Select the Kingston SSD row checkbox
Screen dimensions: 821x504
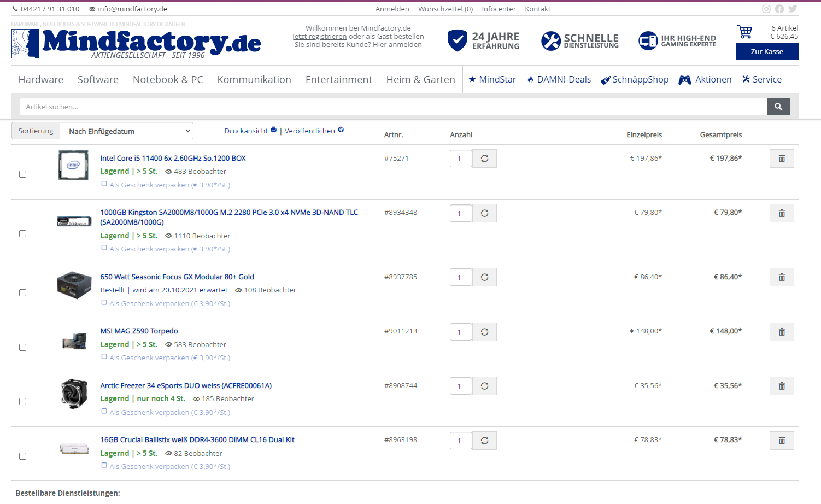22,233
